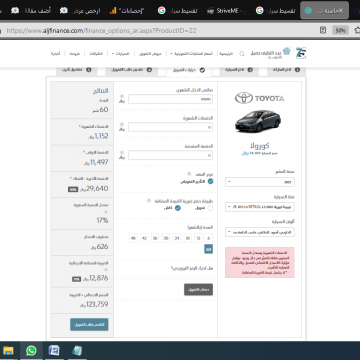Open the car category dropdown
The image size is (360, 360).
pyautogui.click(x=260, y=207)
